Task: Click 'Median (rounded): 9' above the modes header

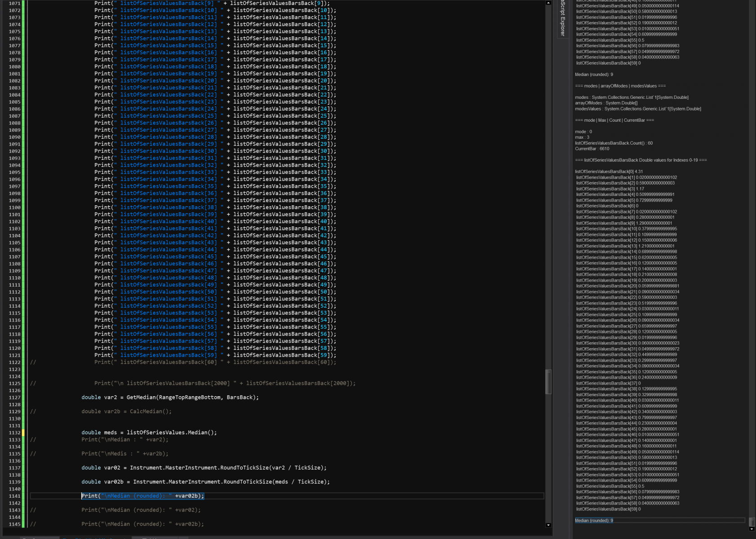Action: pos(594,75)
